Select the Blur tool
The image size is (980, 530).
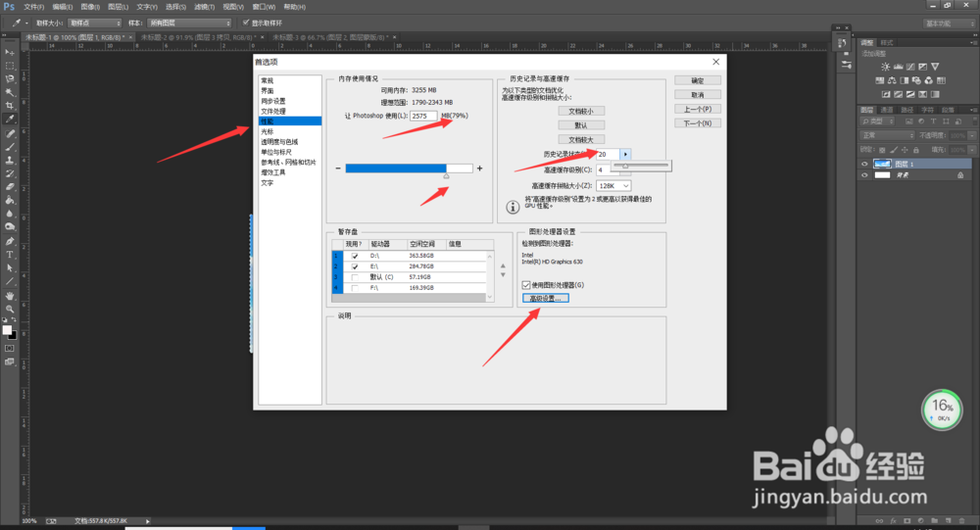(x=10, y=214)
